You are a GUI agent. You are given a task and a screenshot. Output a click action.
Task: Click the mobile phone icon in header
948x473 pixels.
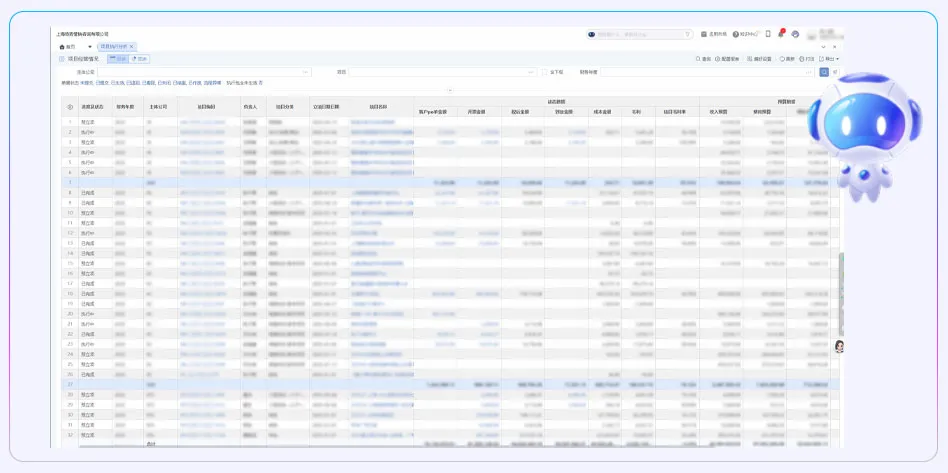pos(768,34)
